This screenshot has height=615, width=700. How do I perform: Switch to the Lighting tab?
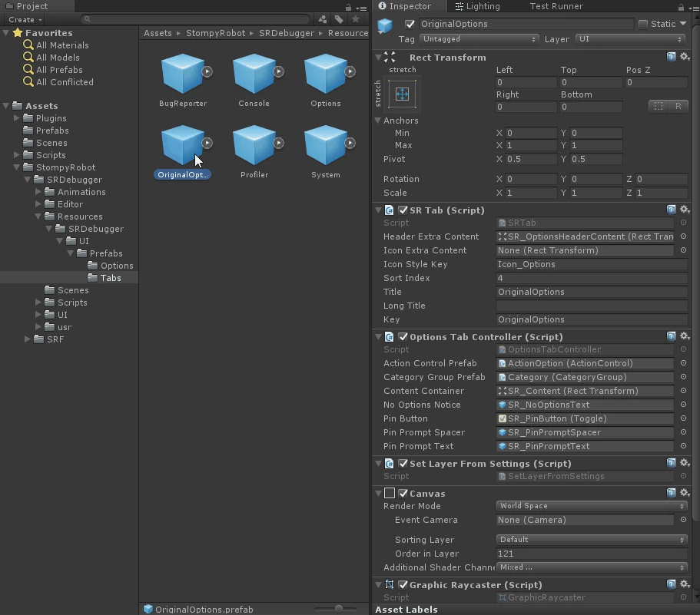click(x=477, y=6)
